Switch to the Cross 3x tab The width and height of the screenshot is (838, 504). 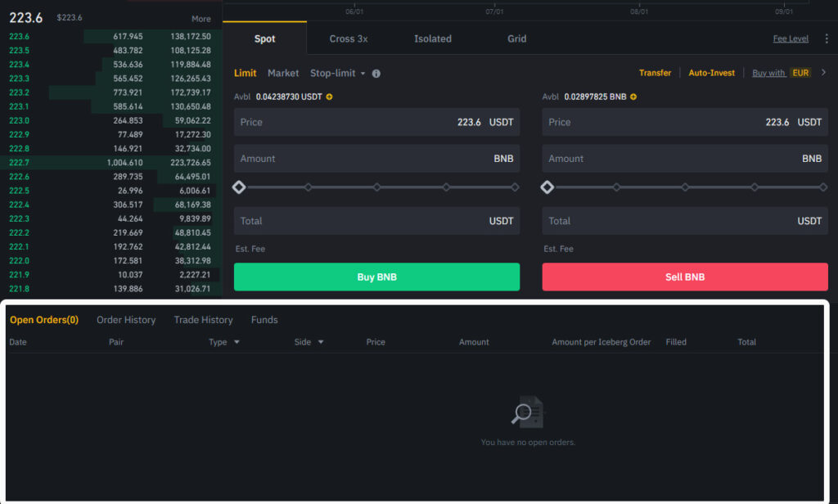[349, 38]
